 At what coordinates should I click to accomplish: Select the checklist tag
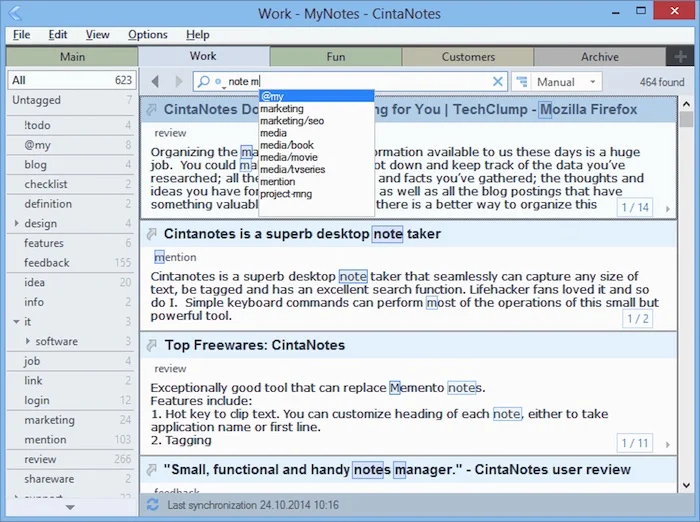(72, 184)
